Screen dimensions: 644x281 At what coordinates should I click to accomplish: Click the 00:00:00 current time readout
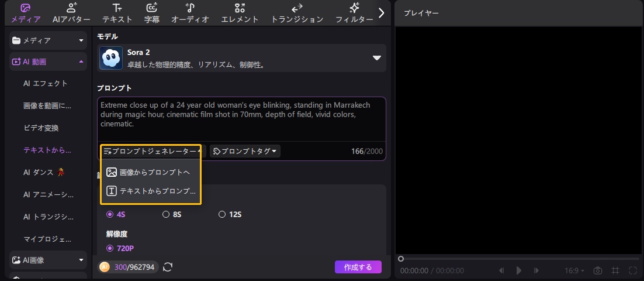(414, 270)
